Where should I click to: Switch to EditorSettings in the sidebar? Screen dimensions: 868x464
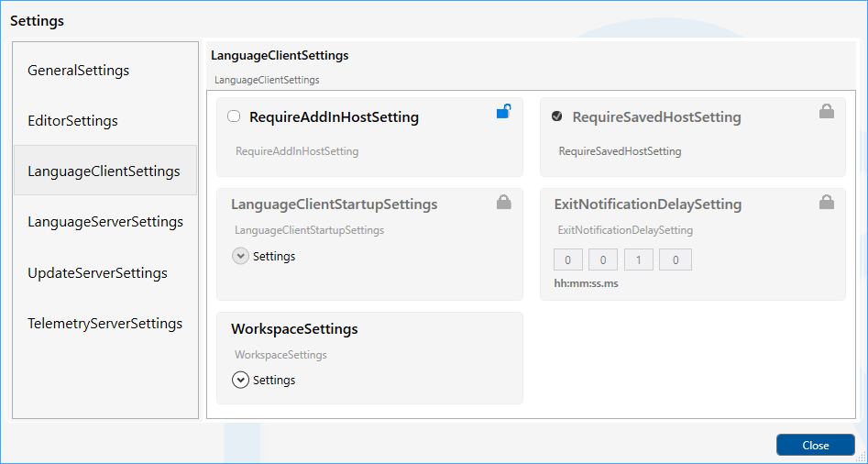[73, 121]
